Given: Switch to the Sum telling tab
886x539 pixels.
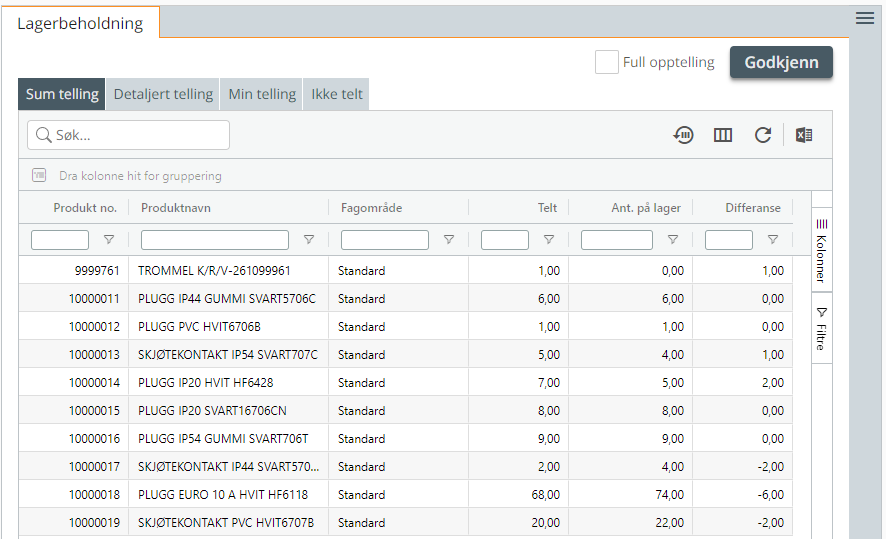Looking at the screenshot, I should pos(62,94).
